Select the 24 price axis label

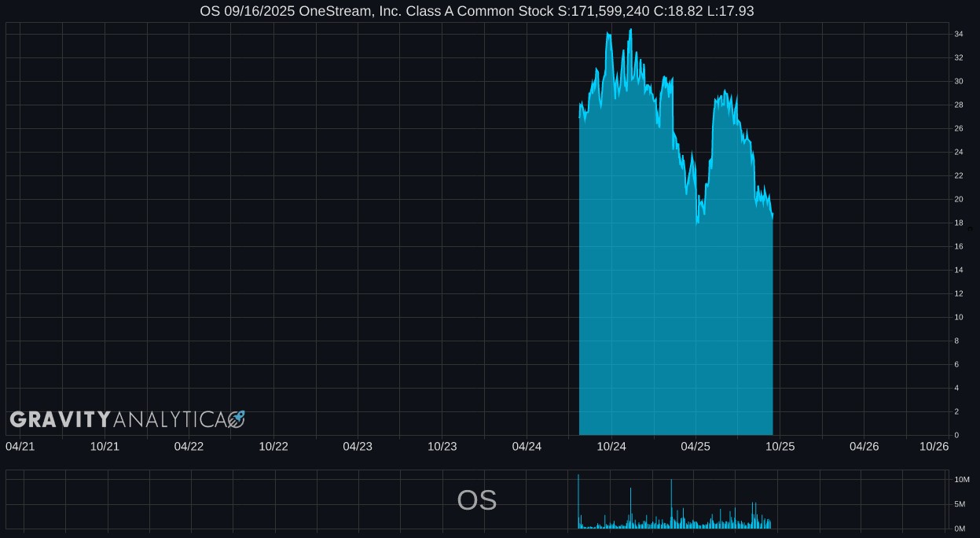click(959, 152)
